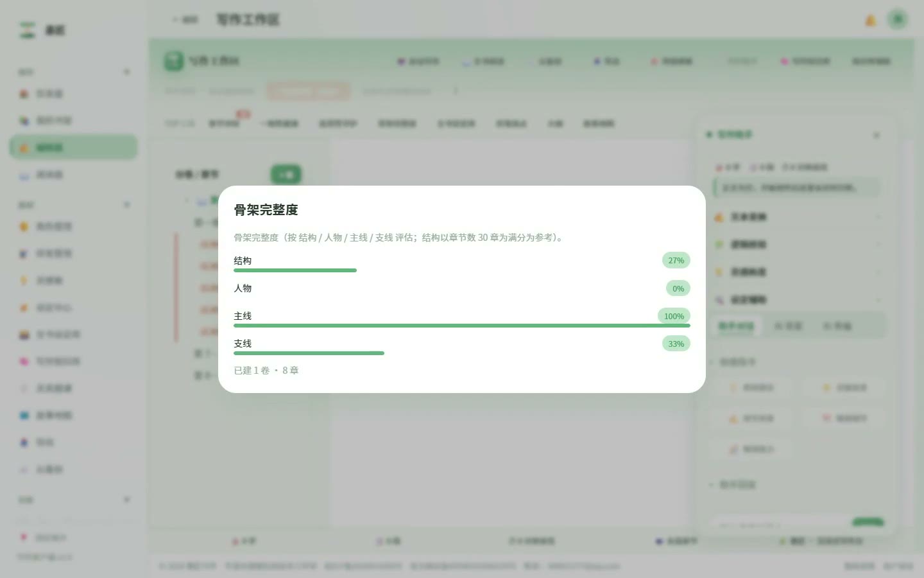Click the description text mentioning 30 章为满分

point(399,238)
